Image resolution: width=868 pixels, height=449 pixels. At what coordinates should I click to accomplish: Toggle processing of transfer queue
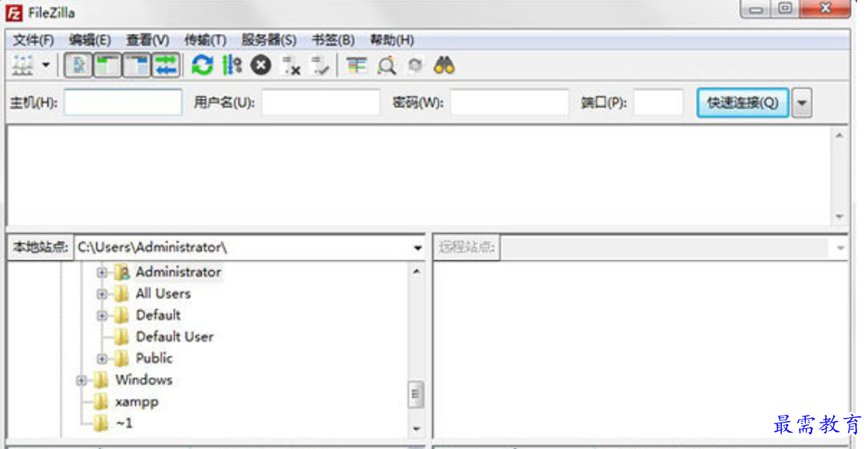pyautogui.click(x=231, y=65)
